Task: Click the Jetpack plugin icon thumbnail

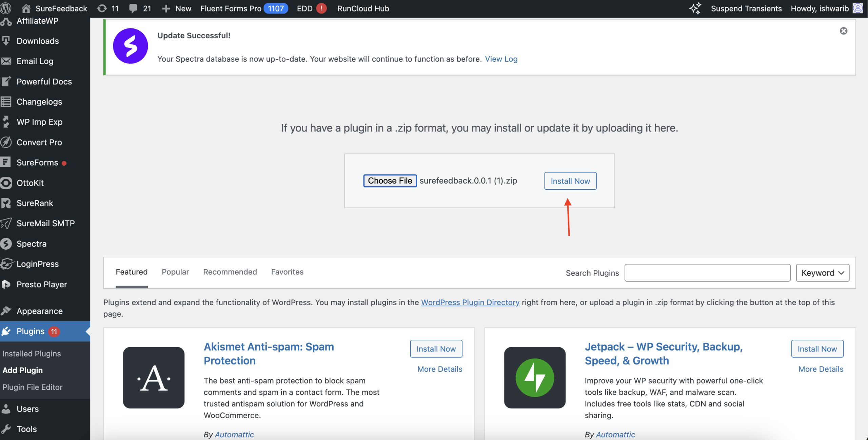Action: [x=535, y=377]
